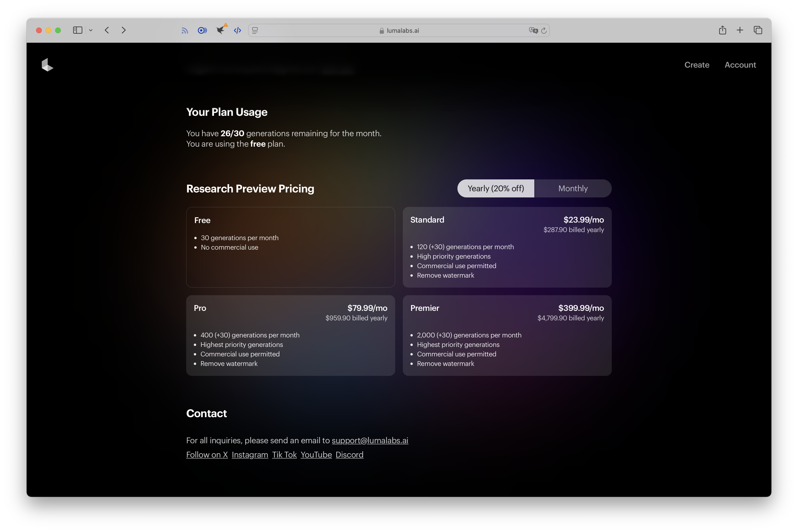Click the support@lumalabs.ai email link
The width and height of the screenshot is (798, 532).
pos(370,440)
